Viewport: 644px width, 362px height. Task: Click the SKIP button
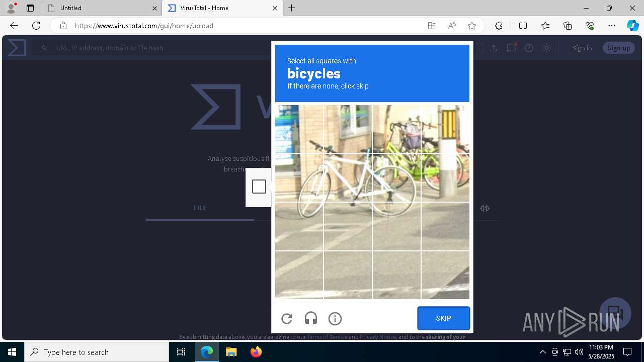pos(443,318)
